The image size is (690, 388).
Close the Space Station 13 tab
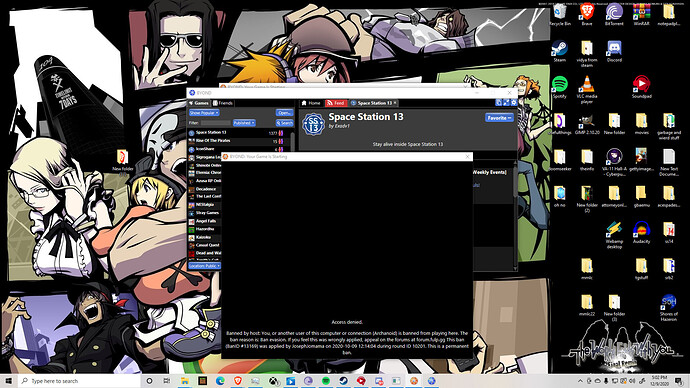[395, 103]
